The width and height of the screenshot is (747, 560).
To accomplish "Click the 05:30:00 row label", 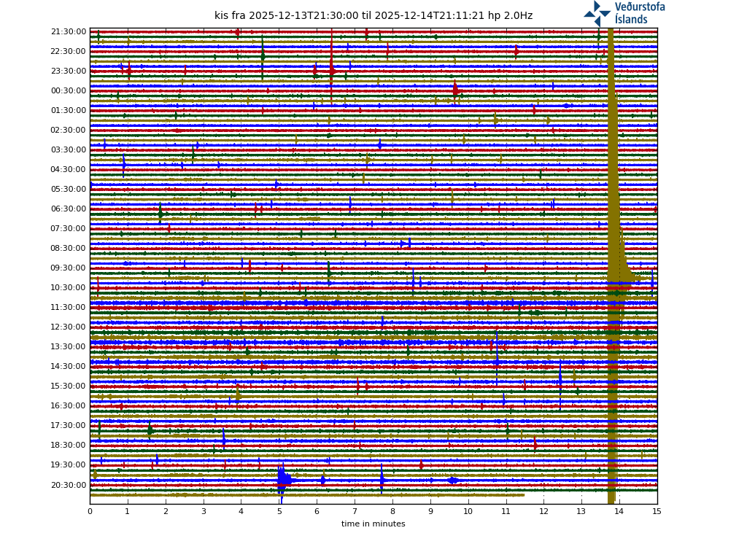I will pyautogui.click(x=69, y=190).
